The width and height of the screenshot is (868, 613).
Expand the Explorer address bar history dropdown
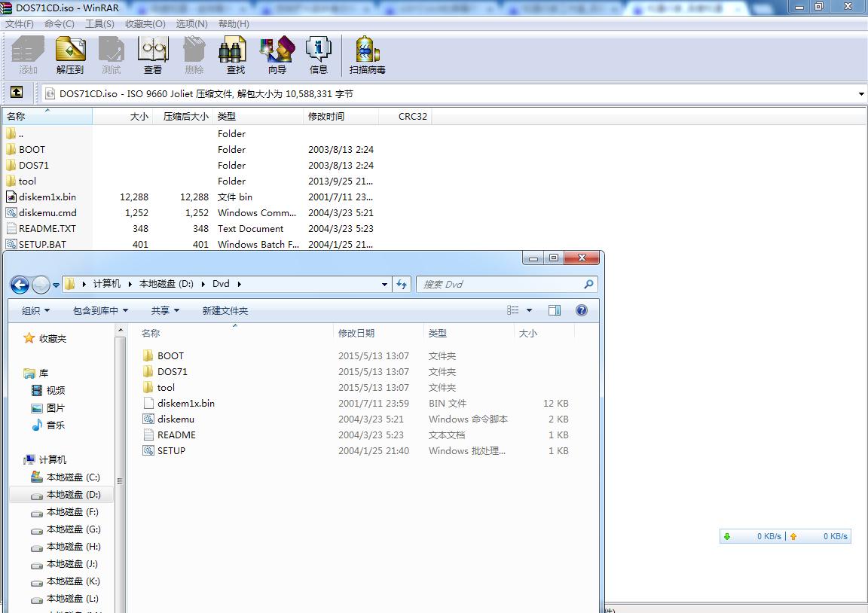[384, 285]
